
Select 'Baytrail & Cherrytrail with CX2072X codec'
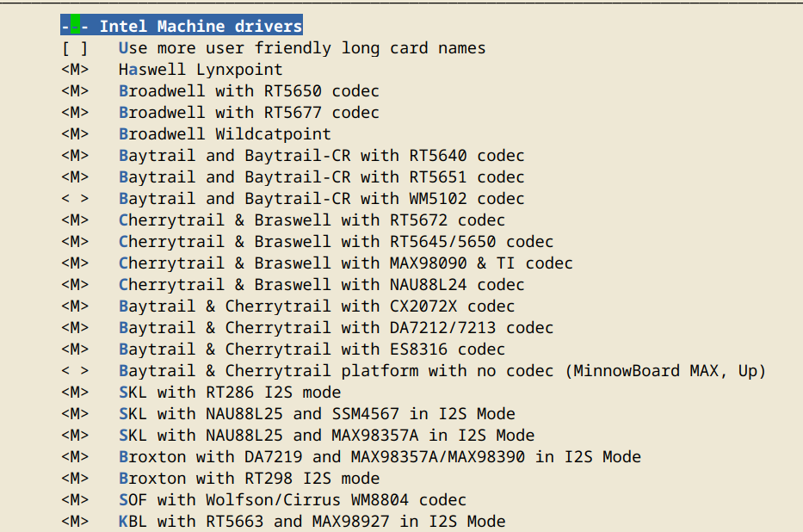(x=317, y=306)
